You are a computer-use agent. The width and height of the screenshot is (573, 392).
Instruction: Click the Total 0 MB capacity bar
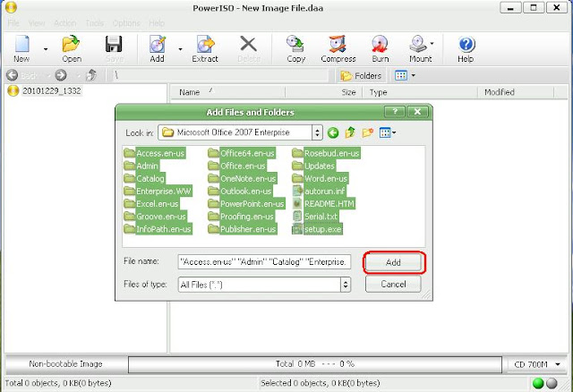pyautogui.click(x=315, y=364)
